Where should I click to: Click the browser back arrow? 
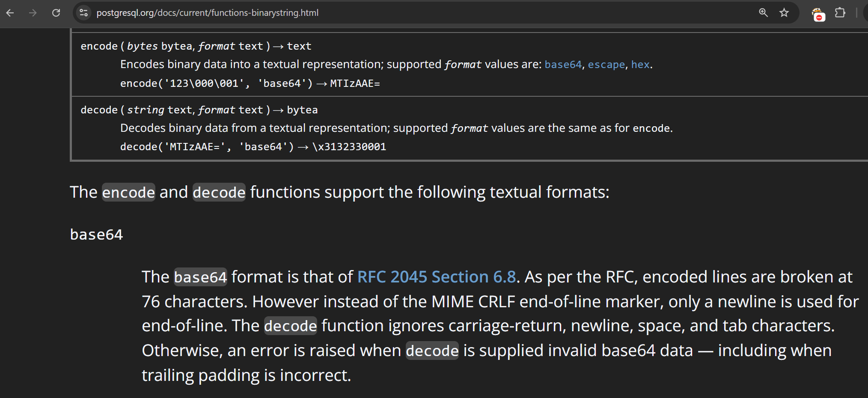(10, 13)
